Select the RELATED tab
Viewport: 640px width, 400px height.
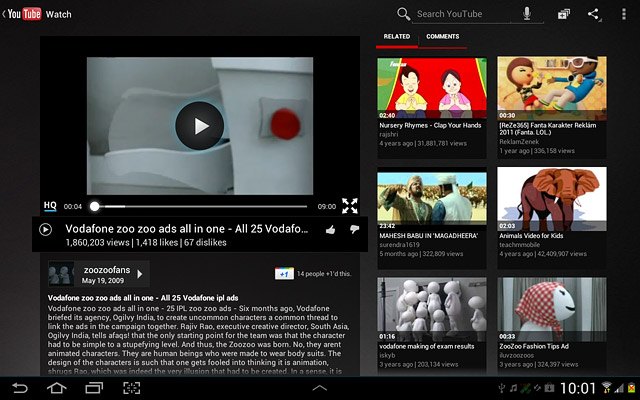(397, 37)
